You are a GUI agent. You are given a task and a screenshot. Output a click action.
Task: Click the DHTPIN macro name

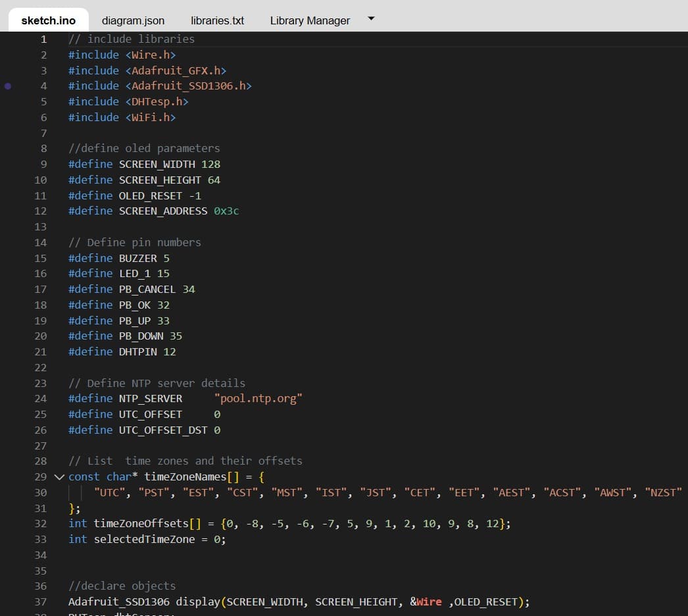pos(137,352)
